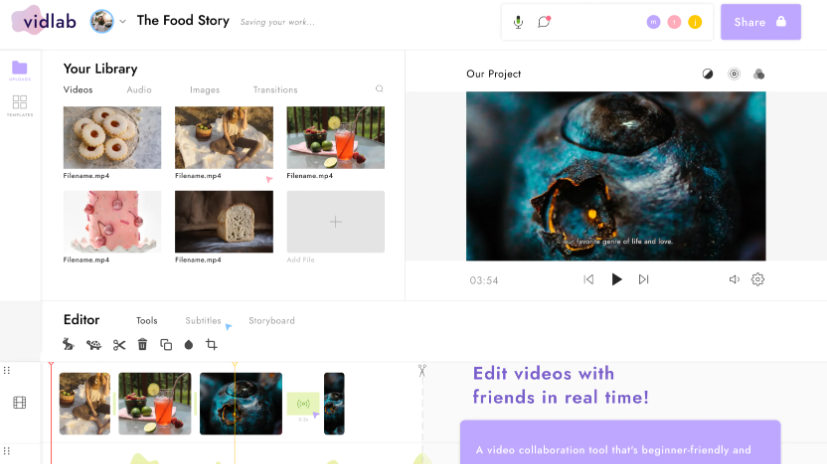Click the scissors split marker on timeline
The width and height of the screenshot is (827, 464).
pos(422,371)
